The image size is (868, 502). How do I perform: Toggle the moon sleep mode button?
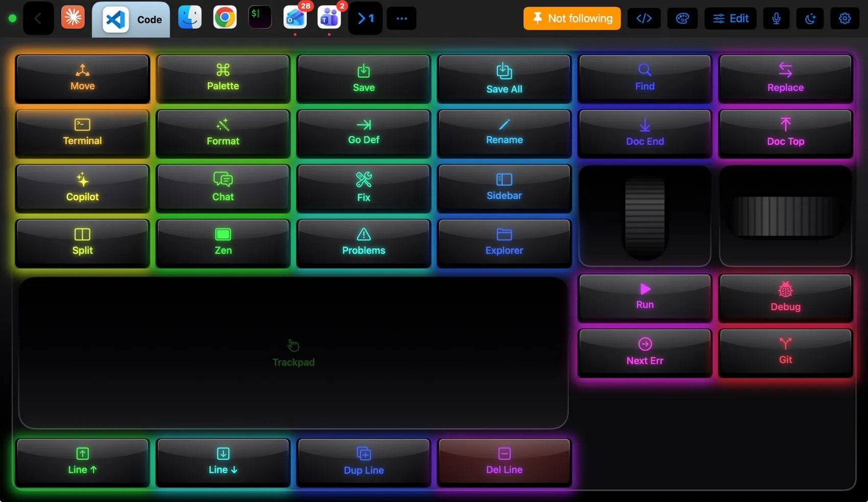tap(810, 18)
